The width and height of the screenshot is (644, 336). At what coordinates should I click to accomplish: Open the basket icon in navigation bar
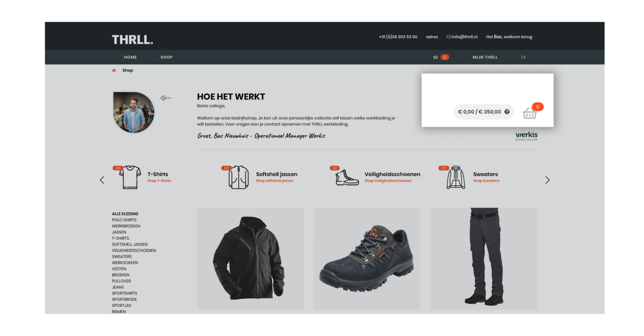435,57
